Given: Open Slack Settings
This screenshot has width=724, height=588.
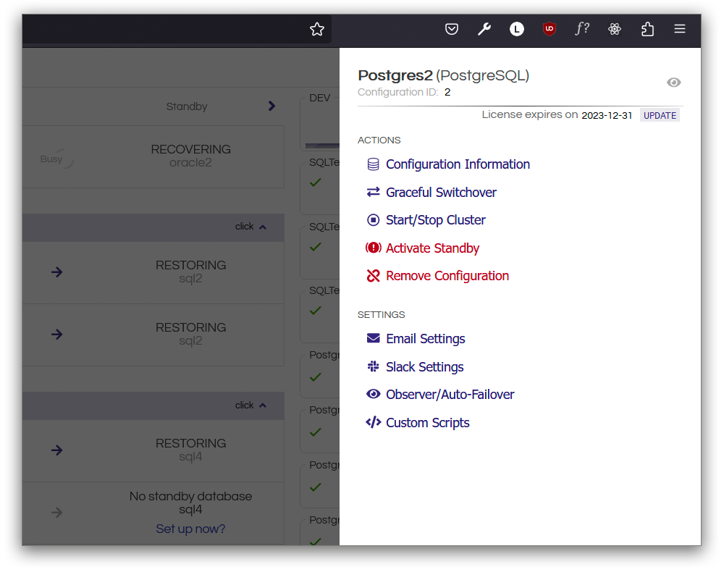Looking at the screenshot, I should tap(424, 366).
